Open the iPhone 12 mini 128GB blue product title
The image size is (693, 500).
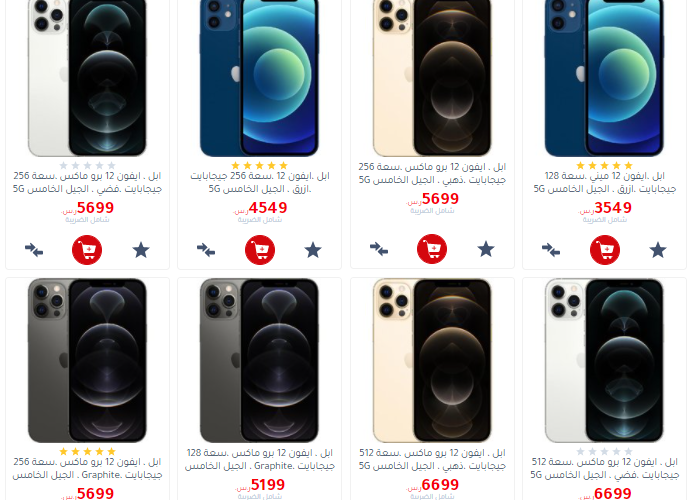pyautogui.click(x=605, y=183)
